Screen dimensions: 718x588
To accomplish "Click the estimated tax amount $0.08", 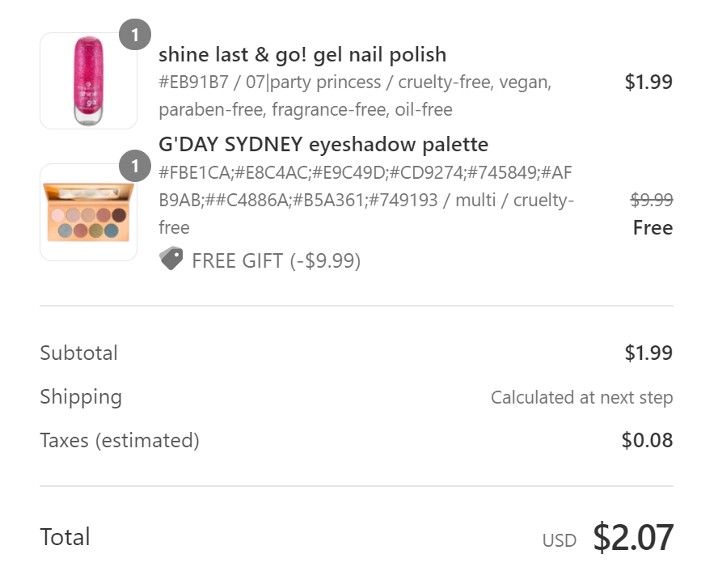I will tap(647, 440).
